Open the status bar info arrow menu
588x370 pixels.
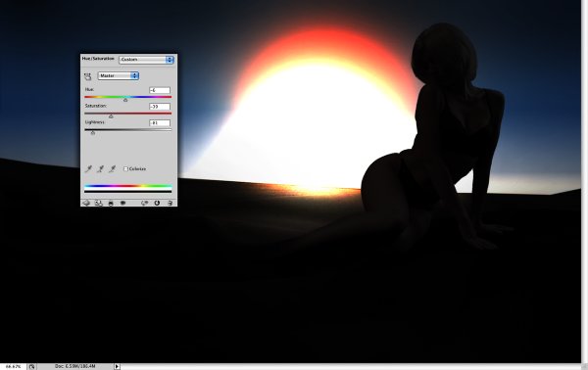(117, 366)
